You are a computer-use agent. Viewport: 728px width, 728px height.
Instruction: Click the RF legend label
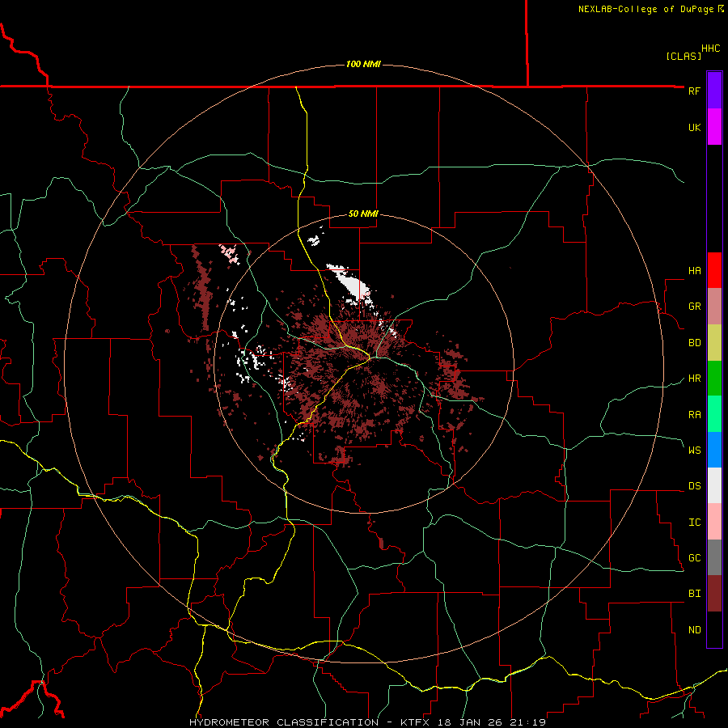point(694,91)
